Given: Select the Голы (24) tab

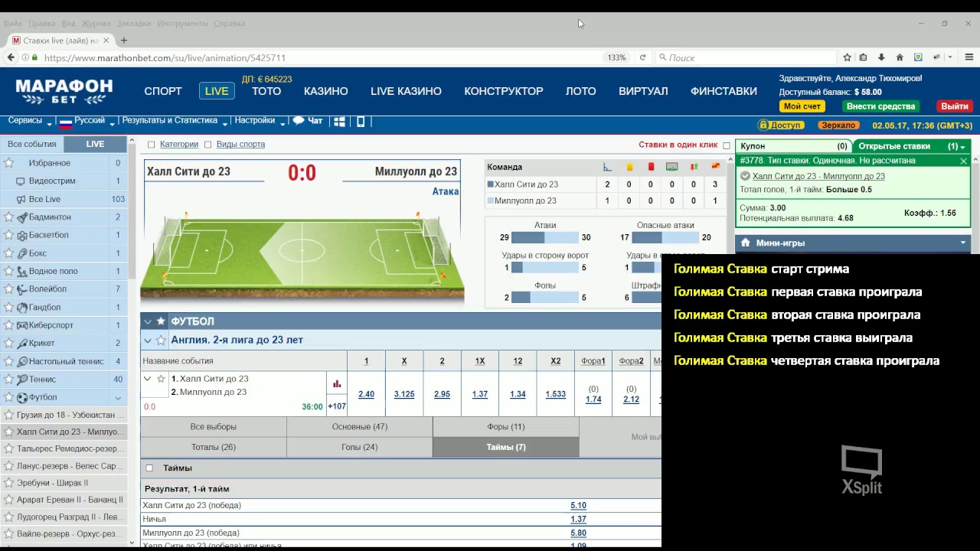Looking at the screenshot, I should [359, 447].
